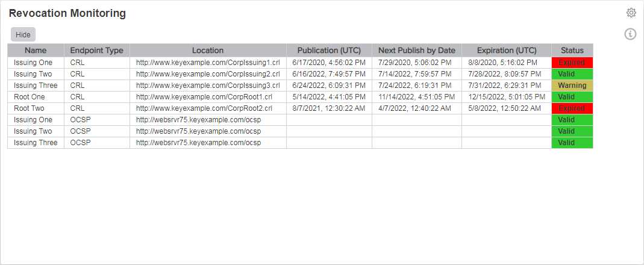Open the CorpIssuing2.crl location URL
Screen dimensions: 644x265
point(208,74)
